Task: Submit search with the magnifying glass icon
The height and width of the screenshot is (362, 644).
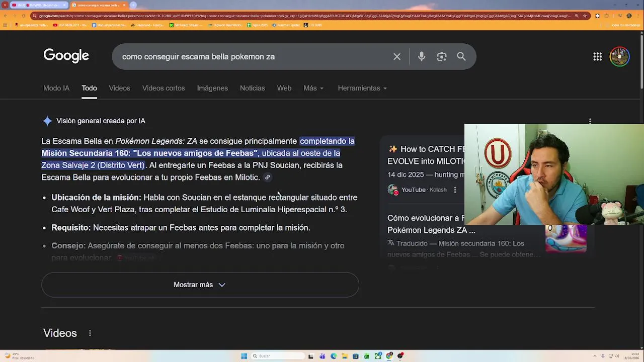Action: coord(461,57)
